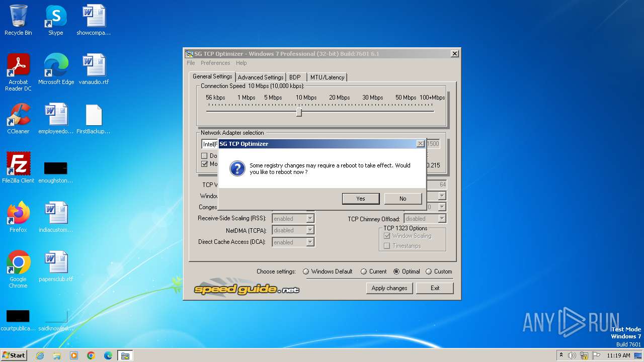Open enoughston file icon
This screenshot has width=644, height=362.
click(x=56, y=171)
